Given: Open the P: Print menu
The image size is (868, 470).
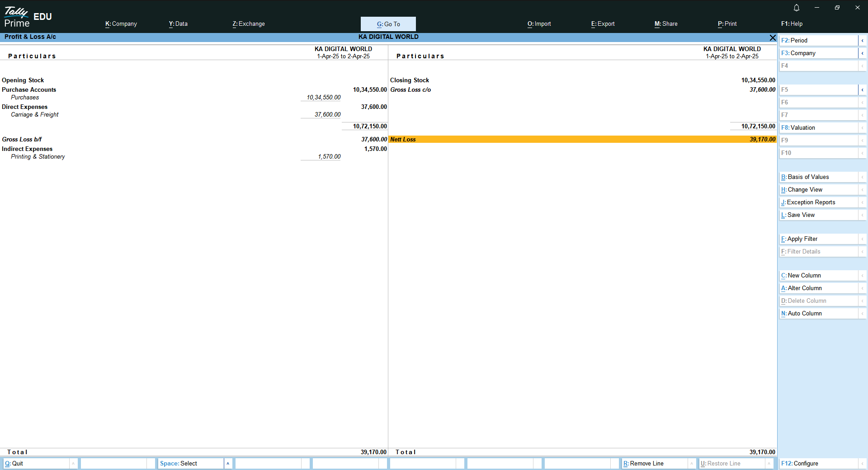Looking at the screenshot, I should [727, 24].
